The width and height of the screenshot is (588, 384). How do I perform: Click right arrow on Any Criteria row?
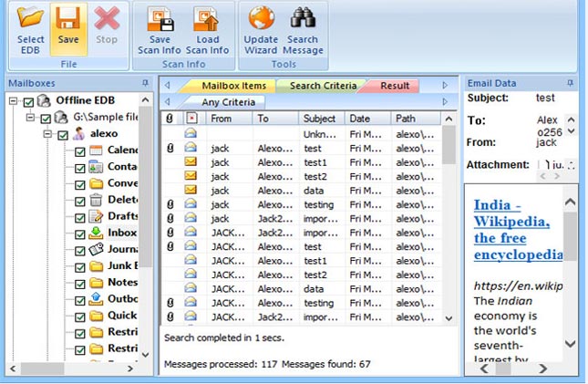[445, 102]
